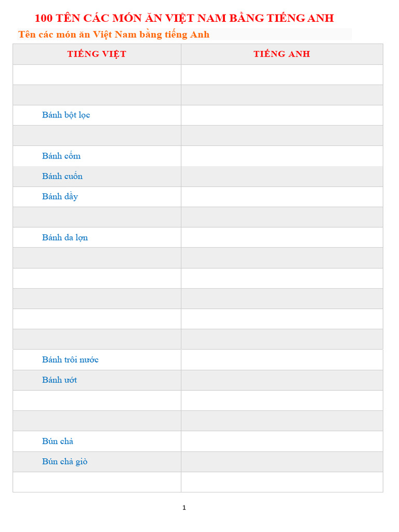Click the red main title heading
The image size is (399, 532).
pyautogui.click(x=184, y=18)
